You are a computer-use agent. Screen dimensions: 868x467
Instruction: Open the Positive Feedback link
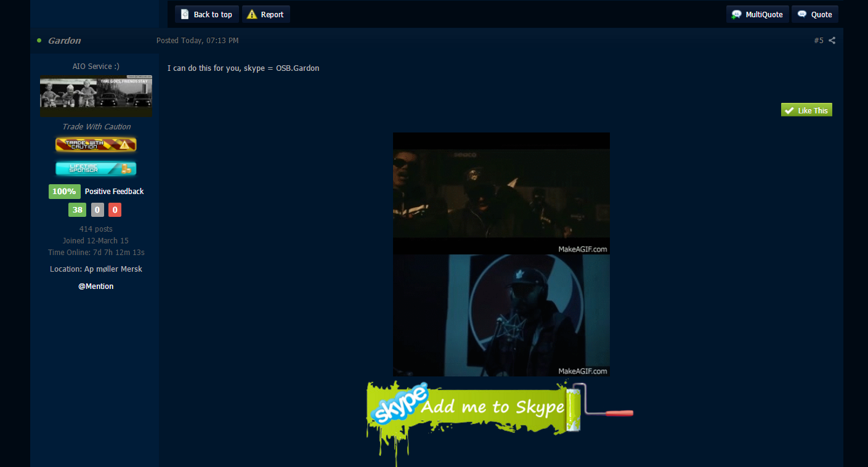pos(114,192)
